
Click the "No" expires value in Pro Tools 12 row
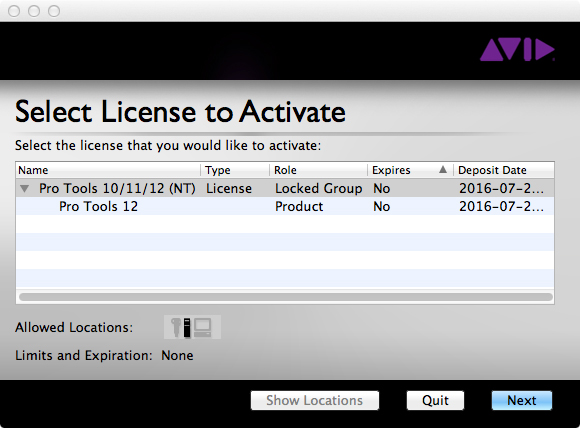point(382,206)
